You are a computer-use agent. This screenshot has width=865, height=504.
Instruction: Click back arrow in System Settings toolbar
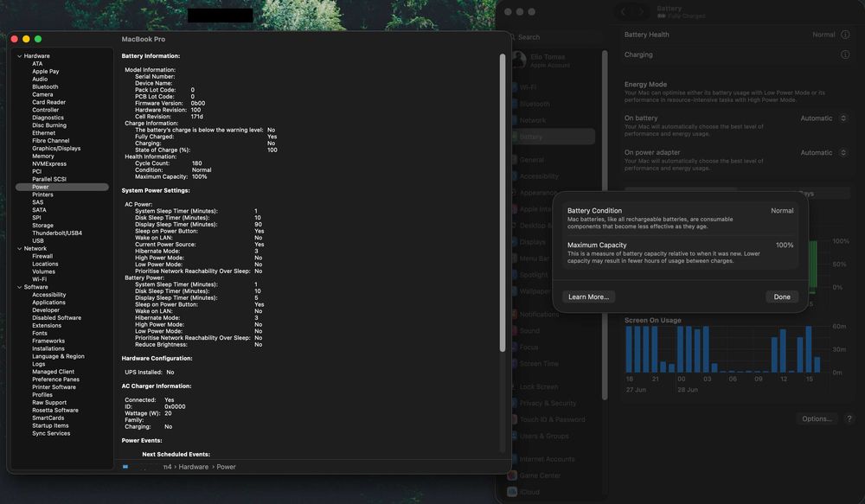pyautogui.click(x=624, y=11)
